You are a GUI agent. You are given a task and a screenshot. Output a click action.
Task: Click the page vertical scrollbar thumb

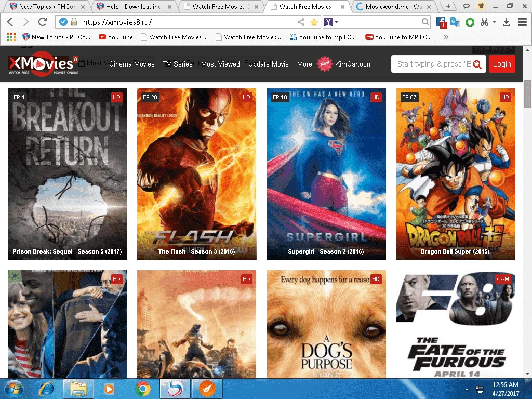(x=527, y=94)
